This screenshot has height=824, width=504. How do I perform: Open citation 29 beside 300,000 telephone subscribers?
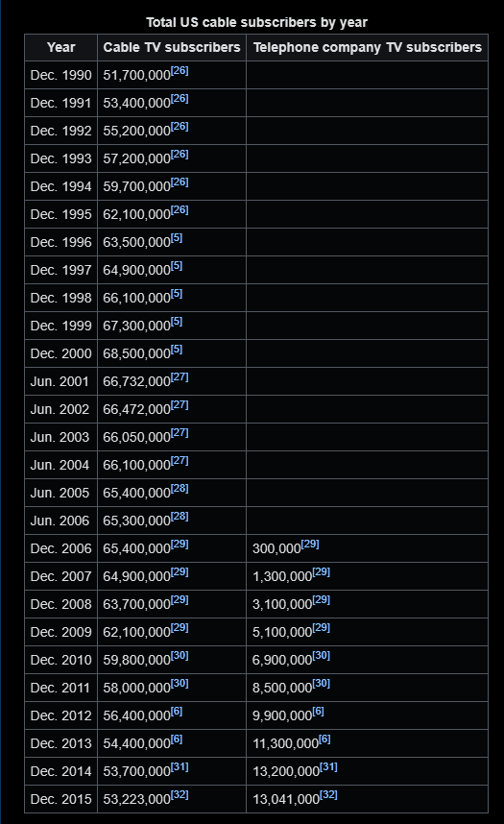click(x=310, y=545)
